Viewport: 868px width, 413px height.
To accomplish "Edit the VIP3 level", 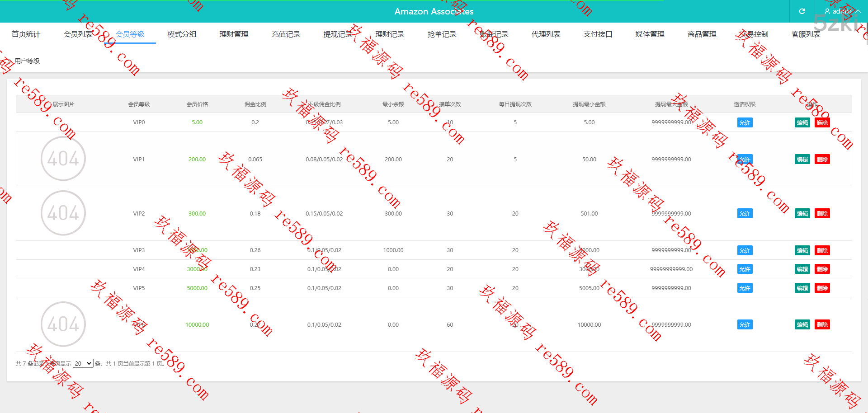I will (802, 250).
